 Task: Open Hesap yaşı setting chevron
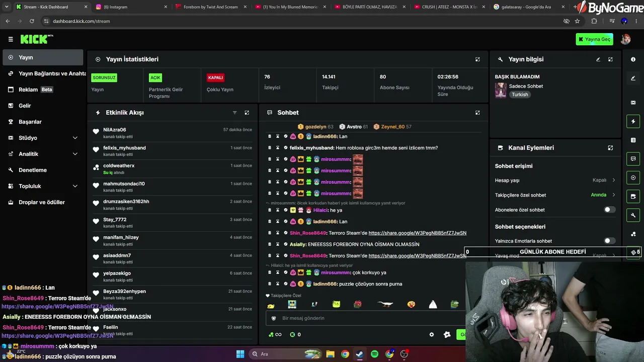(613, 180)
